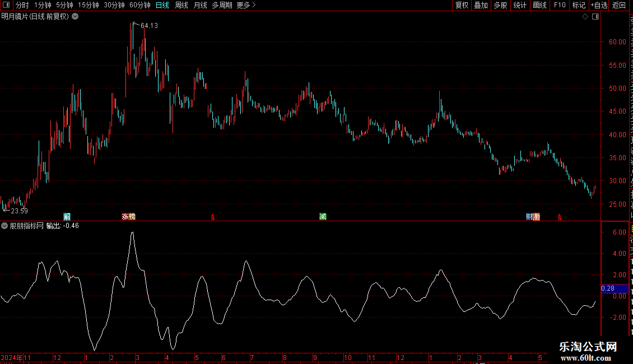Open the 多周期 multi-period view
633x364 pixels.
coord(222,5)
